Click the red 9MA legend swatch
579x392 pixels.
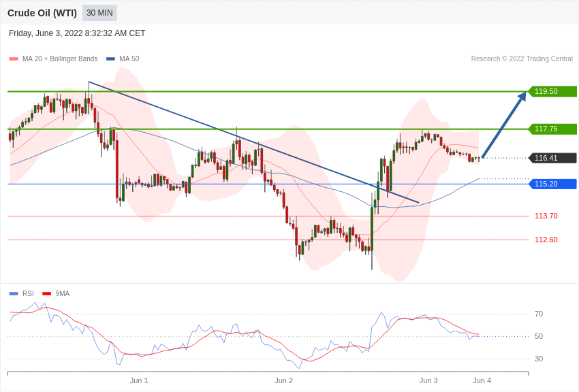[46, 294]
